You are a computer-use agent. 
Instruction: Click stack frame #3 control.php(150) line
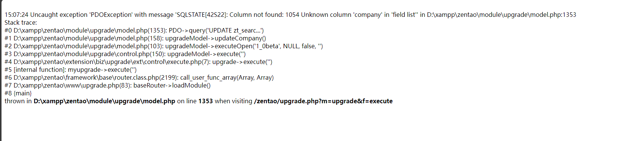pyautogui.click(x=125, y=54)
